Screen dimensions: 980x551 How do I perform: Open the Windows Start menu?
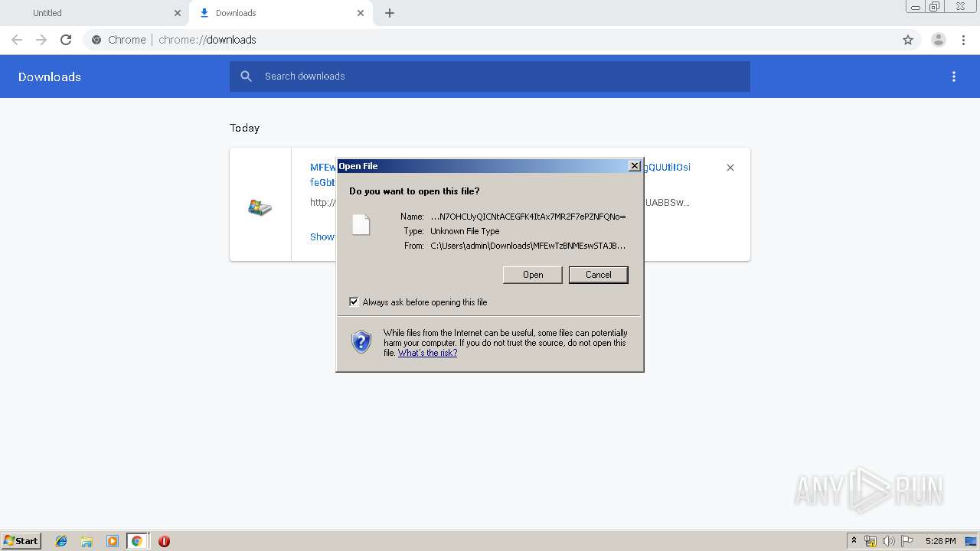point(21,540)
